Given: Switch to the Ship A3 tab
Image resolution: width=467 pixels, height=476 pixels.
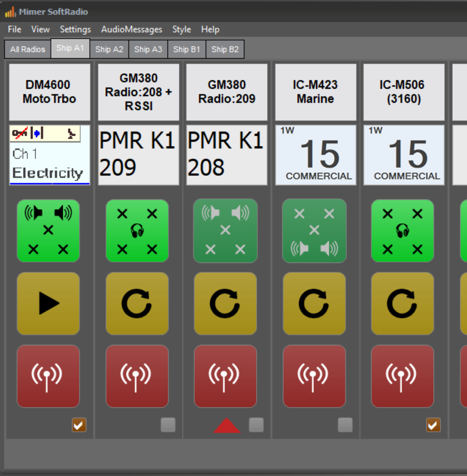Looking at the screenshot, I should coord(148,49).
